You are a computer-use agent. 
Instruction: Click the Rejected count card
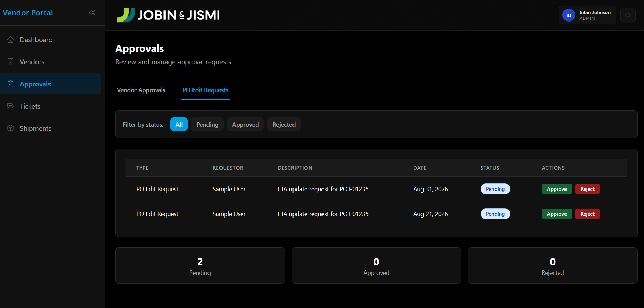point(553,266)
